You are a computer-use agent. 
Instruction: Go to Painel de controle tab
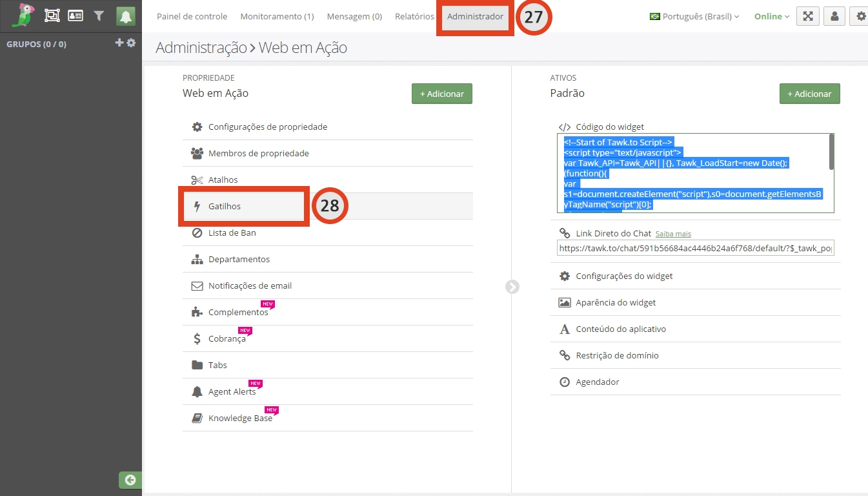pos(192,16)
